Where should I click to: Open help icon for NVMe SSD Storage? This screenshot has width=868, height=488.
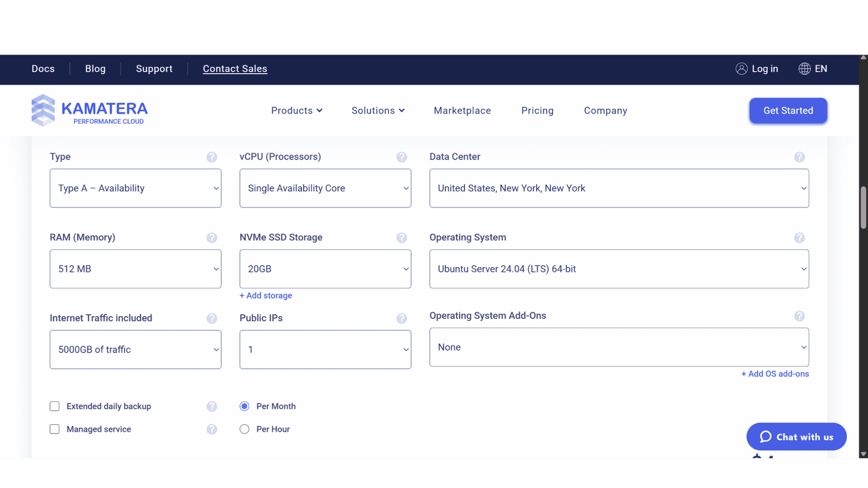point(401,238)
